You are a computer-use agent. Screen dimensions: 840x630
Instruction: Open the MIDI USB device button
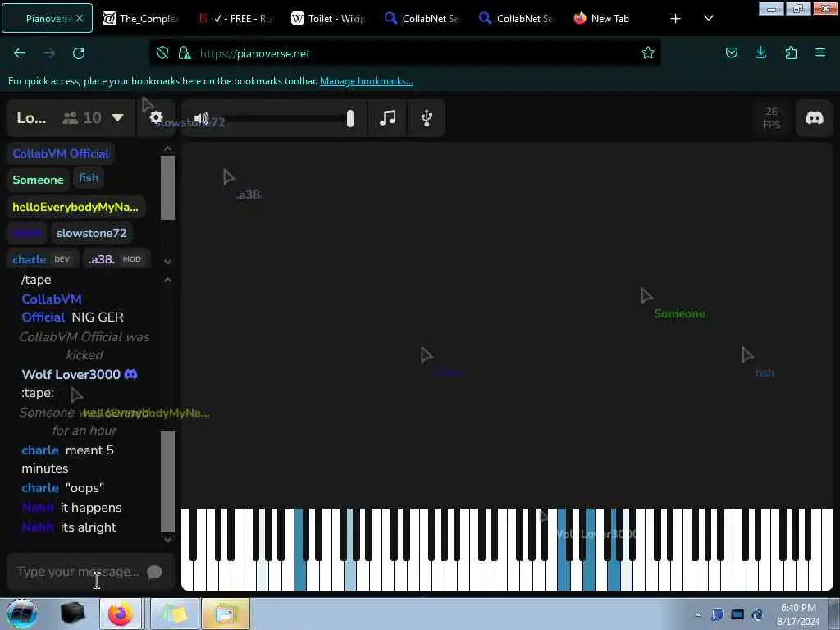tap(427, 117)
